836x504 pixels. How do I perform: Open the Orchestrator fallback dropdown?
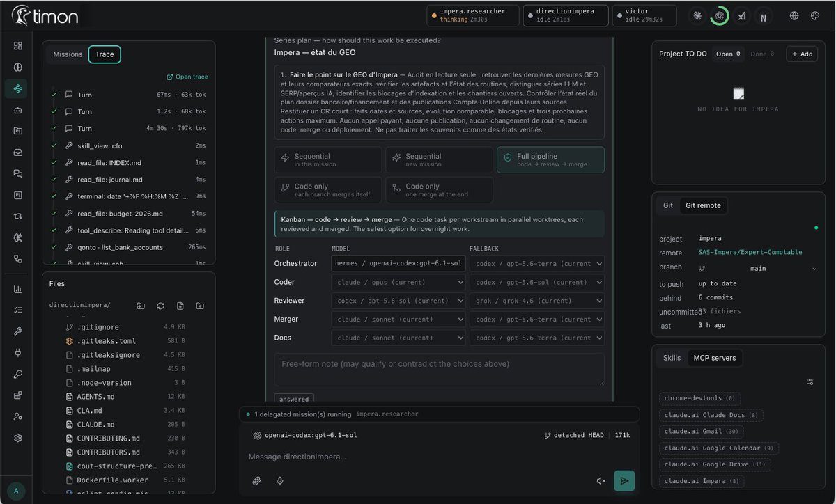tap(537, 263)
